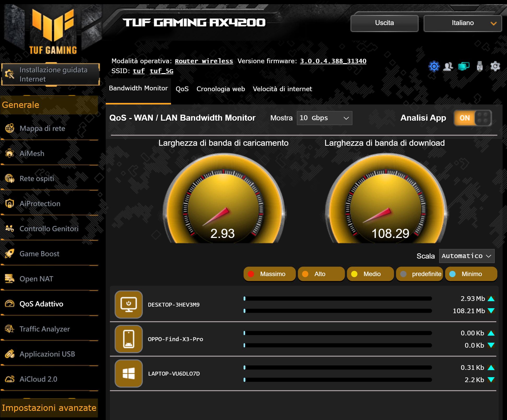507x420 pixels.
Task: Click the TUF Gaming logo
Action: pyautogui.click(x=53, y=31)
